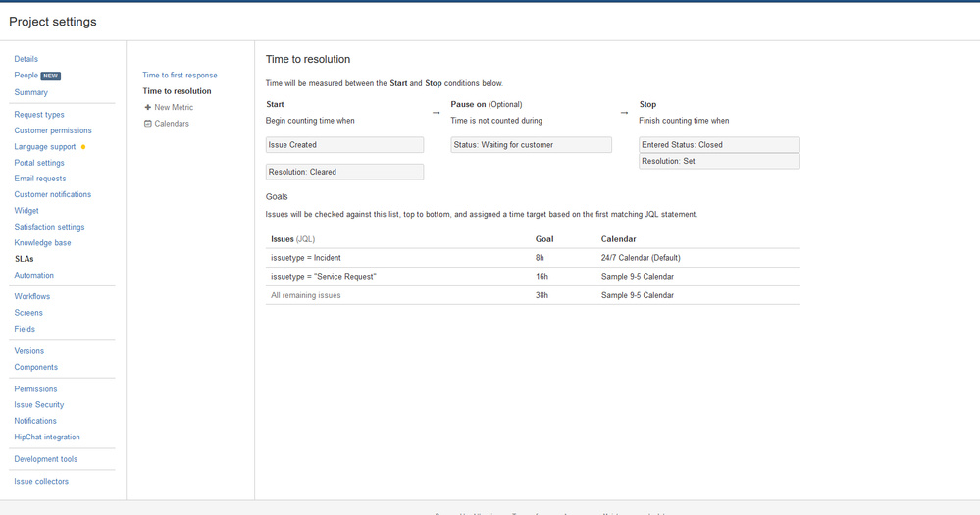Click the yellow dot beside Language support

83,147
